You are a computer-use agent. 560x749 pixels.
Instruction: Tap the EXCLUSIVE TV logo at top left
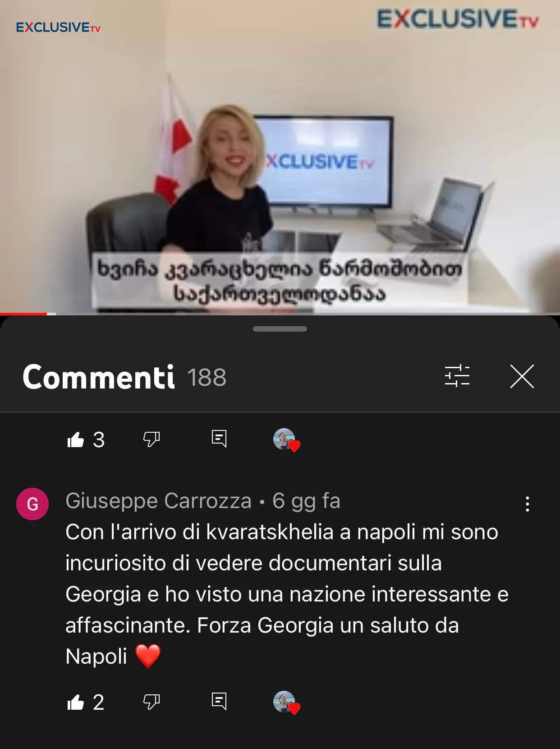coord(58,28)
